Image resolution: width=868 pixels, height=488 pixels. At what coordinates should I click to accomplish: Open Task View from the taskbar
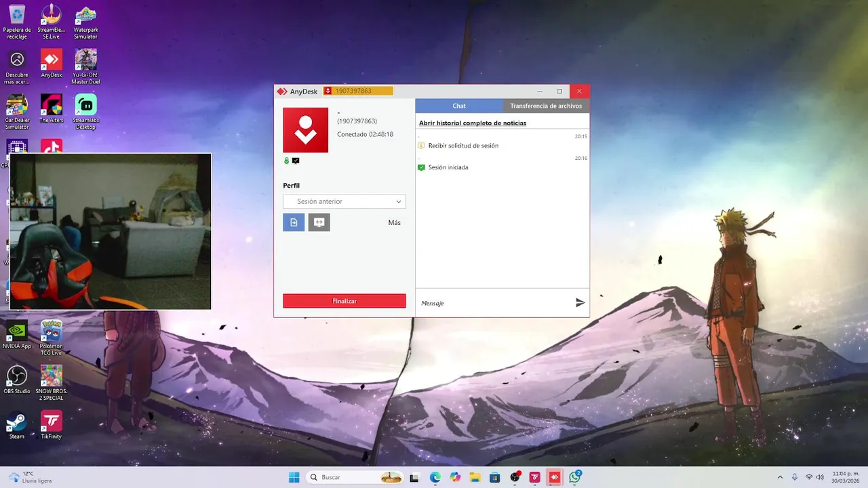click(414, 477)
